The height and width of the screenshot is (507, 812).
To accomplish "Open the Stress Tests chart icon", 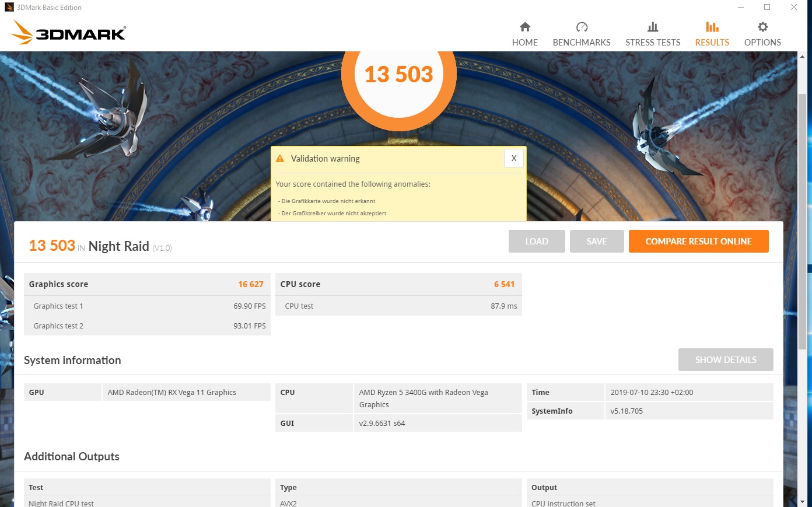I will [653, 27].
